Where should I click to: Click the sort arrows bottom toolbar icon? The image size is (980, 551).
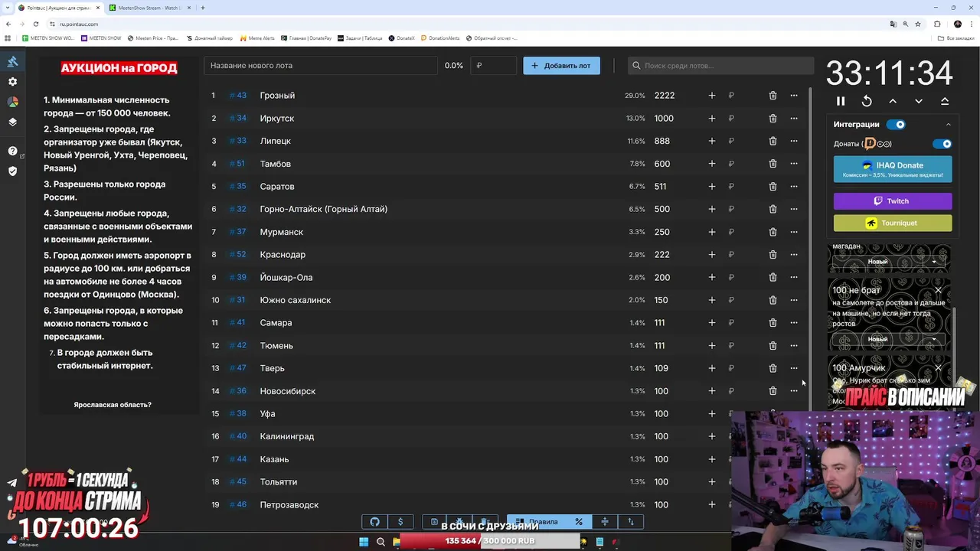pos(631,522)
